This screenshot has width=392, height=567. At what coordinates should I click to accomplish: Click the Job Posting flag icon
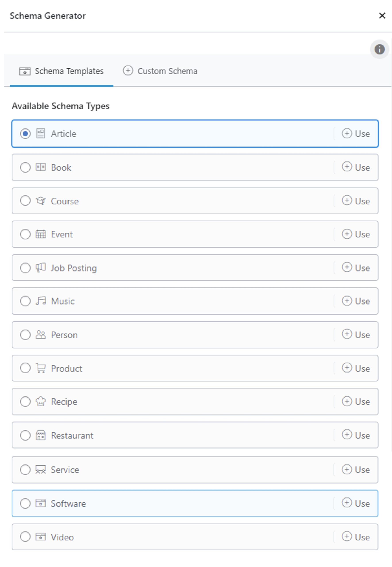click(40, 268)
